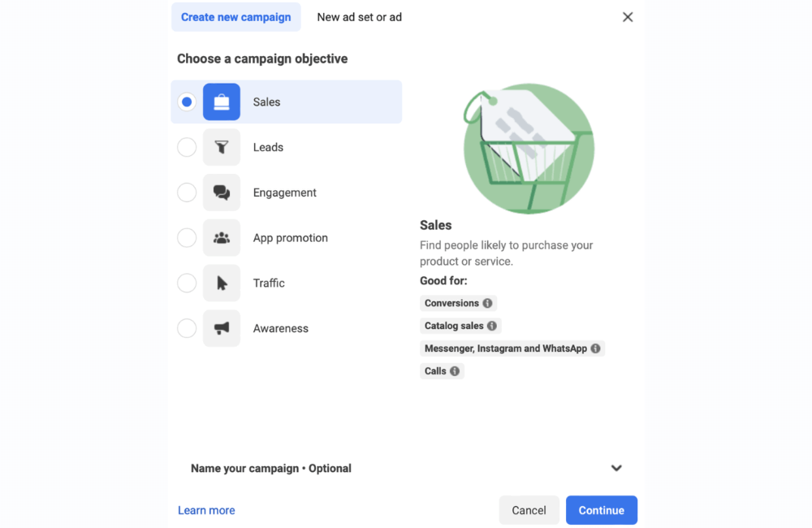
Task: Click the App promotion people icon
Action: pyautogui.click(x=222, y=238)
